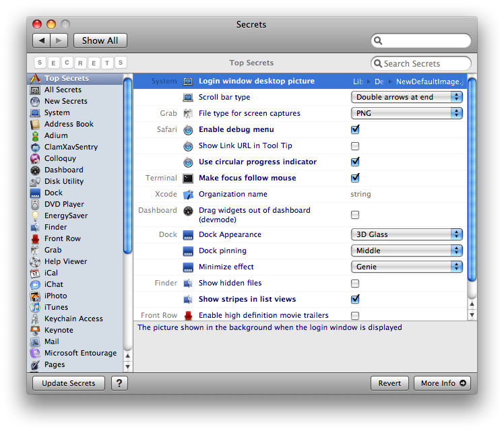Click the Search Secrets input field

420,63
